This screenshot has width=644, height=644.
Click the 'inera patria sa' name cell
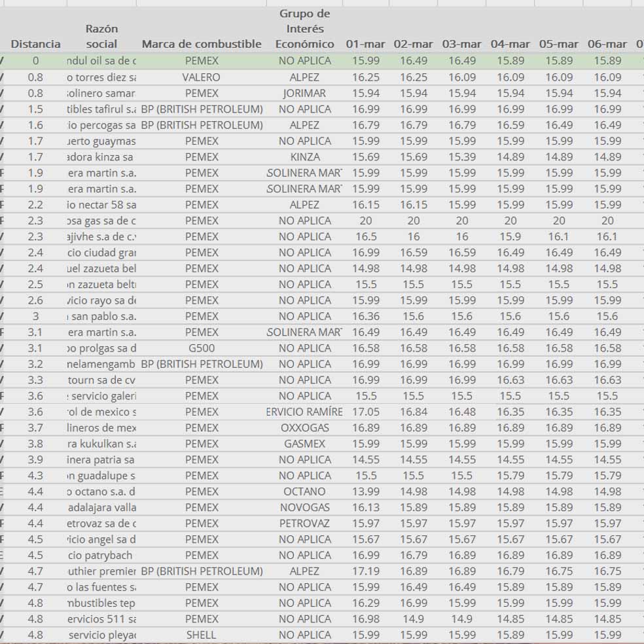tap(102, 460)
